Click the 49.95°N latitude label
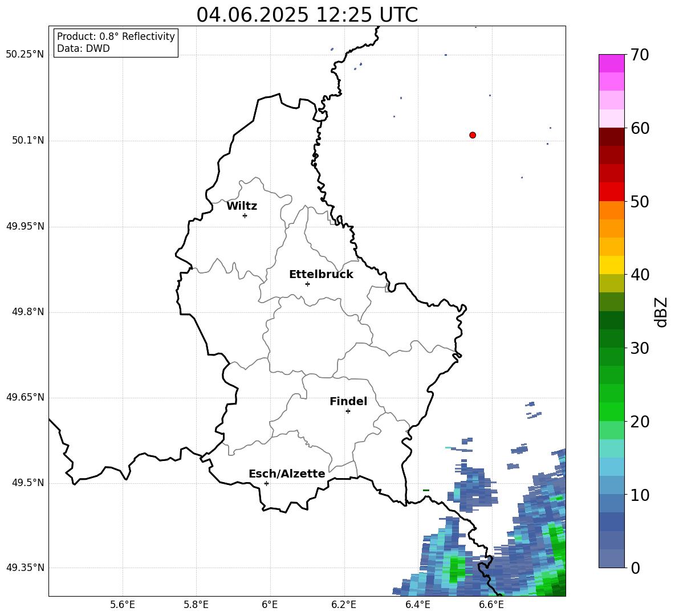This screenshot has width=675, height=616. pos(25,227)
